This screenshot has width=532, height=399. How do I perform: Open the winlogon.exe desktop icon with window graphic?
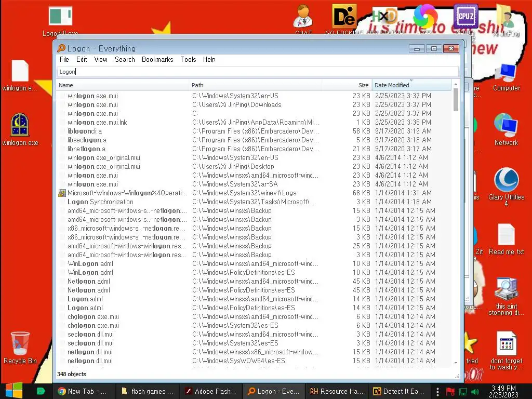click(20, 129)
